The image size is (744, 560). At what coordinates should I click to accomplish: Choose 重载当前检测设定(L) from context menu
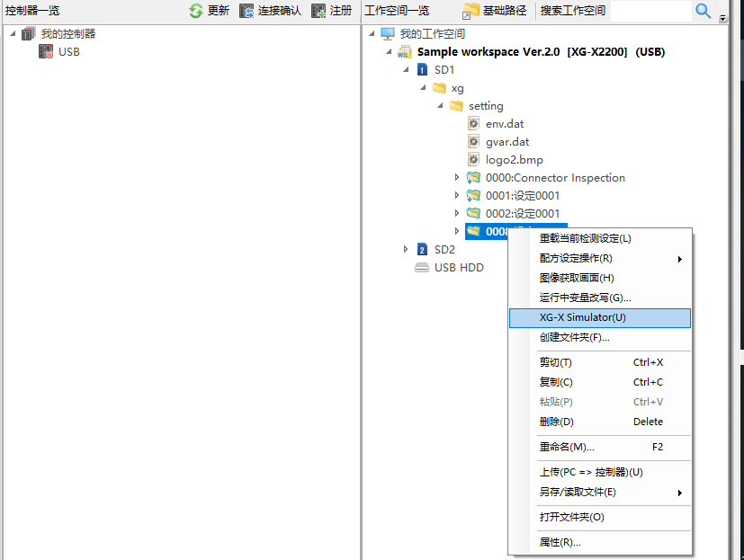600,238
